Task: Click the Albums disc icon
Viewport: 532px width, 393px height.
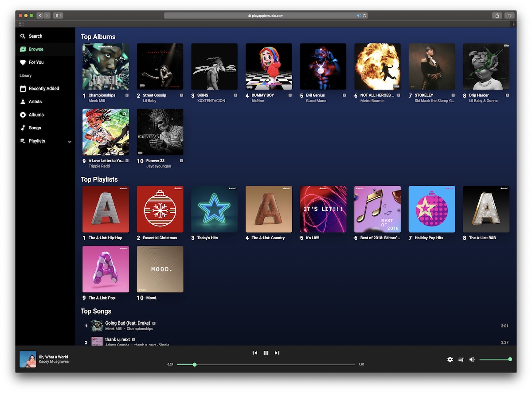Action: pos(23,115)
